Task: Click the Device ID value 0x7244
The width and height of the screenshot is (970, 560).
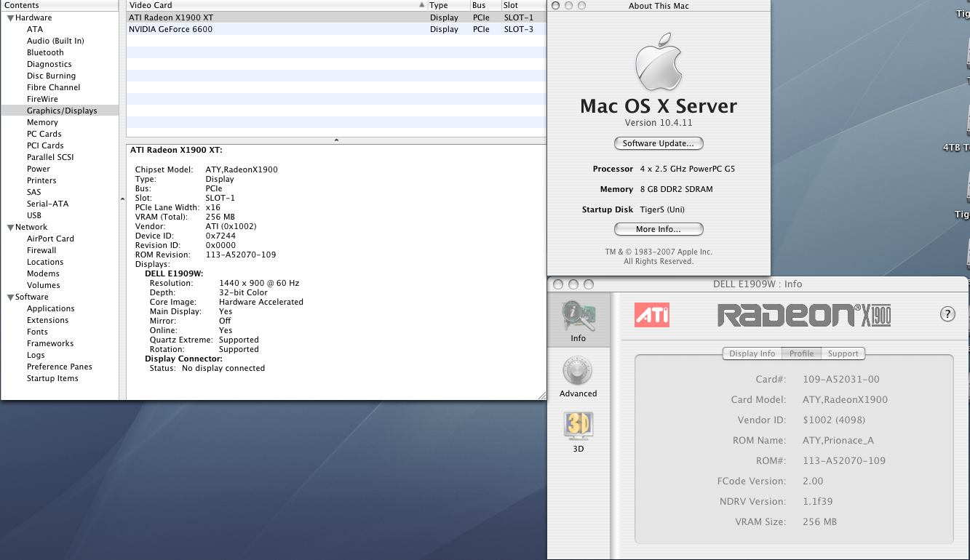Action: [220, 236]
